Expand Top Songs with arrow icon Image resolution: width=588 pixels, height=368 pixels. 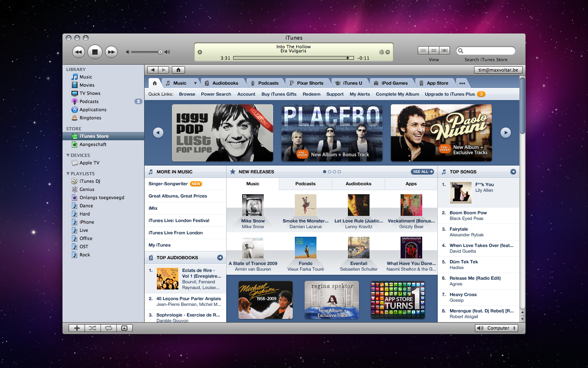point(513,172)
